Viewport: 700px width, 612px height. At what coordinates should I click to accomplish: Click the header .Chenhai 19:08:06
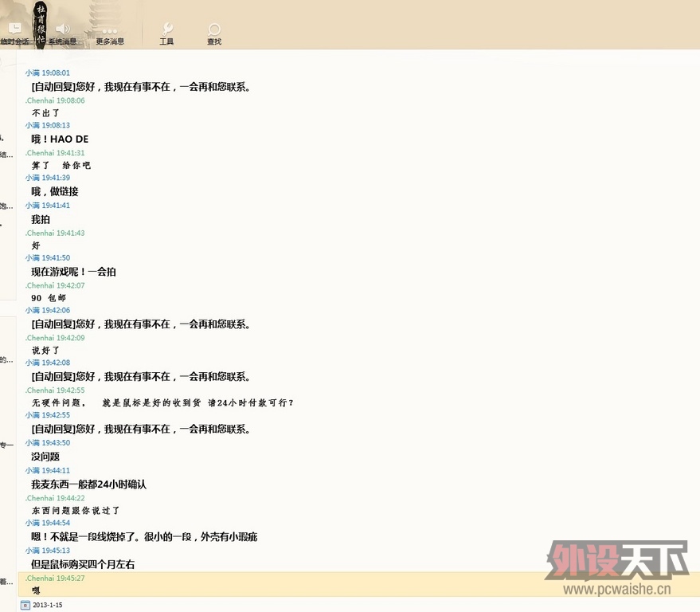pyautogui.click(x=55, y=100)
